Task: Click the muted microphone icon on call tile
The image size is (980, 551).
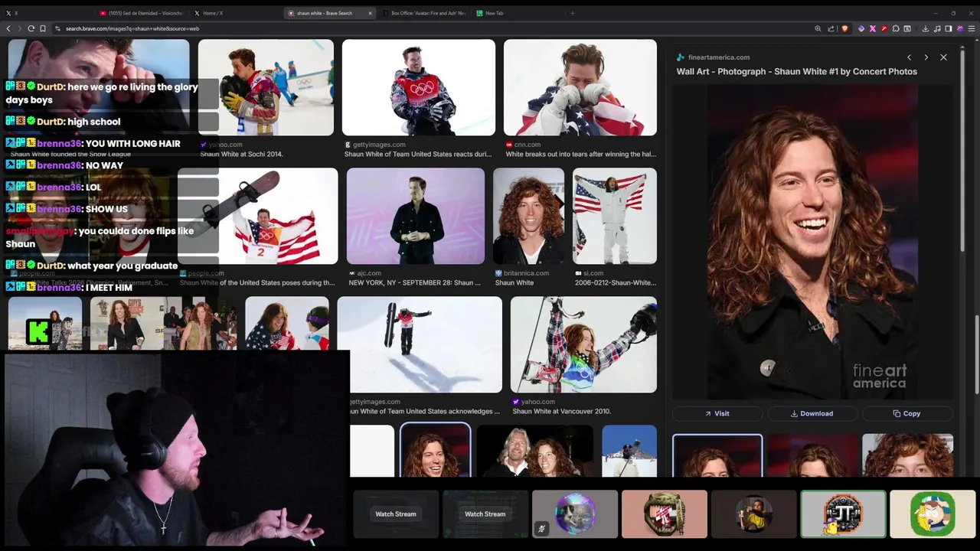Action: (542, 528)
